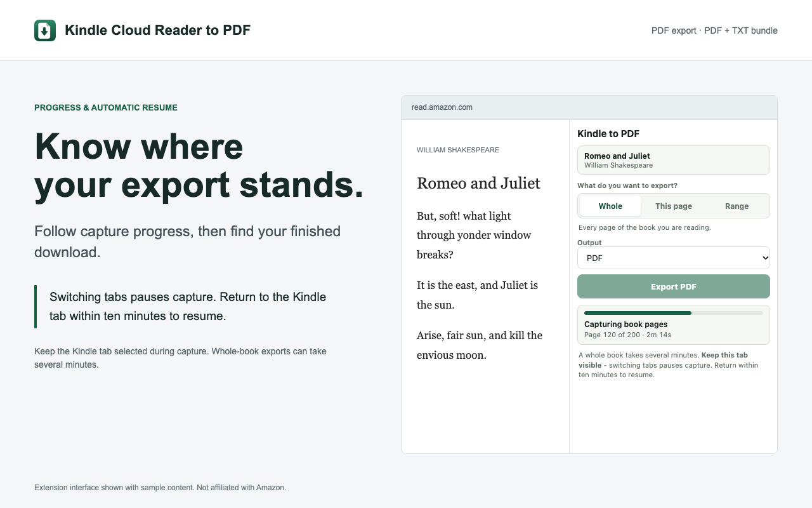The height and width of the screenshot is (508, 812).
Task: Open the Output format dropdown
Action: pyautogui.click(x=674, y=258)
